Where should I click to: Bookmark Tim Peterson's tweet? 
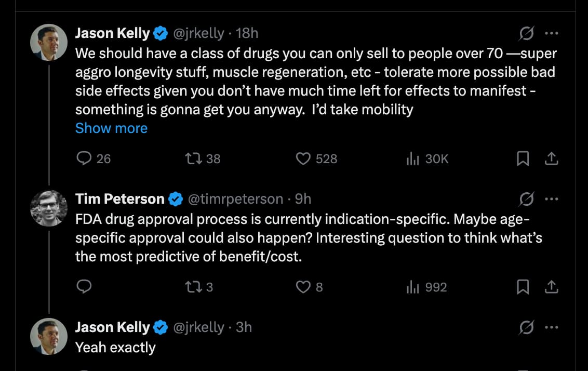(x=523, y=287)
